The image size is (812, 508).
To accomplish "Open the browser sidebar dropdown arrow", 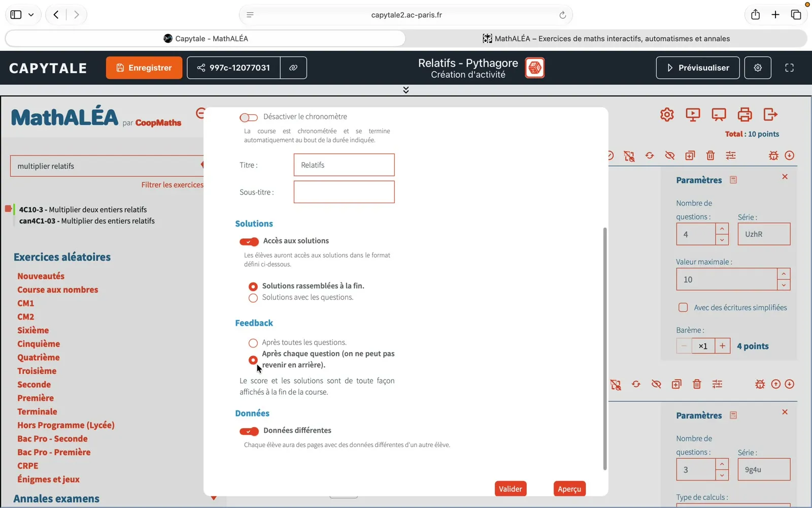I will click(x=31, y=15).
